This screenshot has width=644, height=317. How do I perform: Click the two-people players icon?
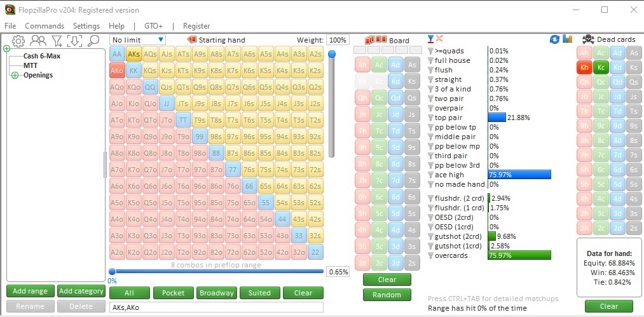[x=38, y=41]
